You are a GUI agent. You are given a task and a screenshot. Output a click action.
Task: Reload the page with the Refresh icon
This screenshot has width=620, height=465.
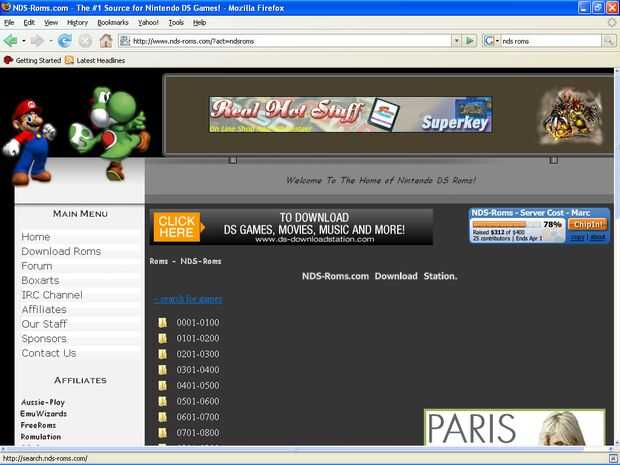coord(64,41)
